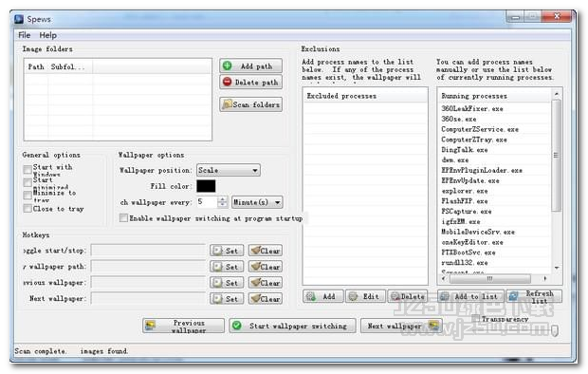Click the green plus Add path icon

228,65
